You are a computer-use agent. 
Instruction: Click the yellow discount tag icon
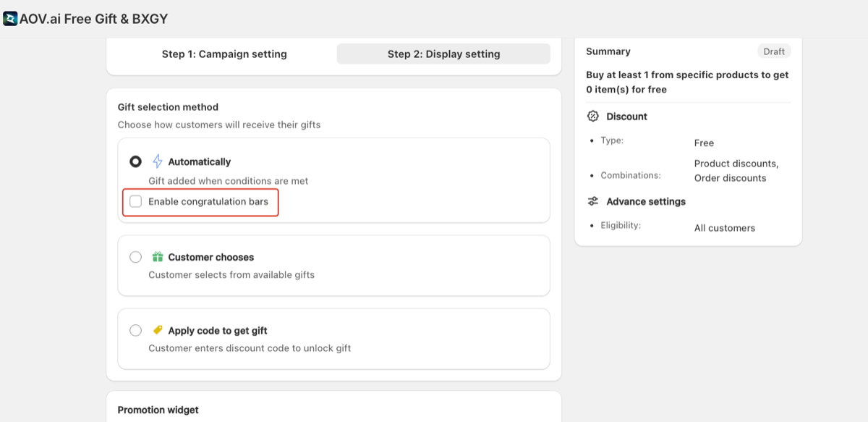[158, 330]
